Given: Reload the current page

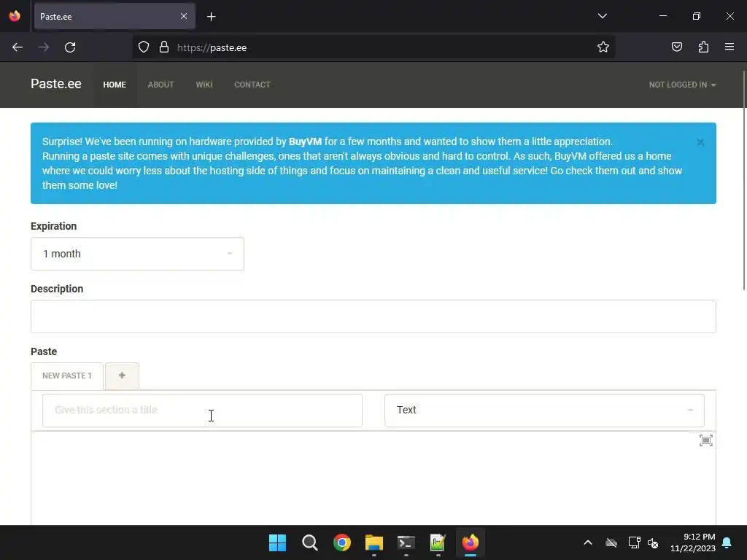Looking at the screenshot, I should coord(70,47).
